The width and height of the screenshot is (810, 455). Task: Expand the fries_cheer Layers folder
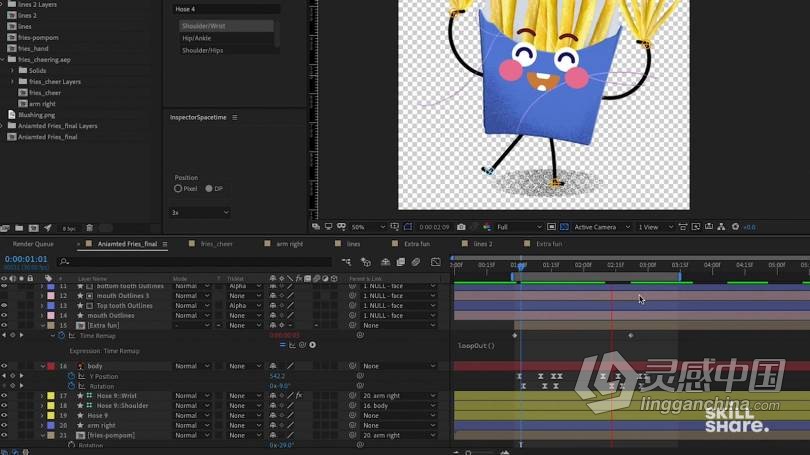(x=12, y=82)
